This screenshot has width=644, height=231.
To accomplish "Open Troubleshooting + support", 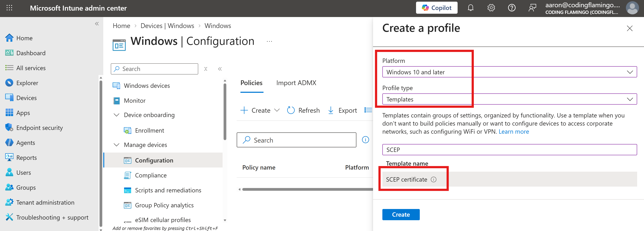I will tap(52, 218).
